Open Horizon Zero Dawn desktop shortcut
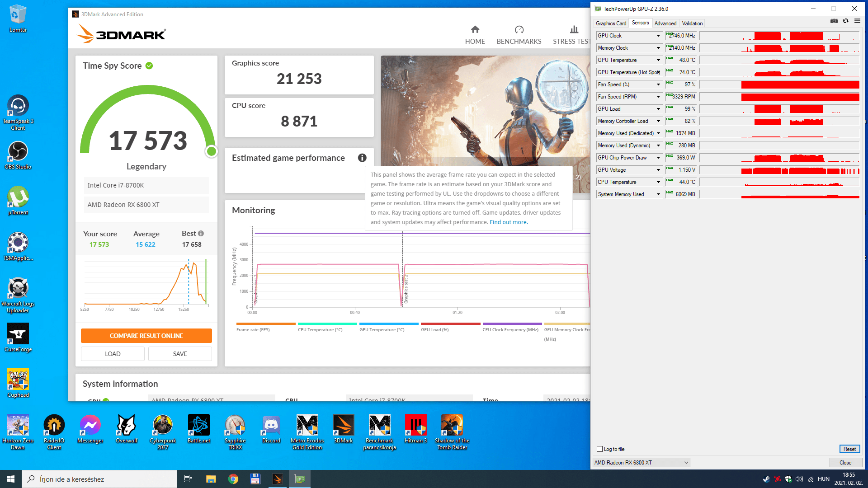The height and width of the screenshot is (488, 868). [x=18, y=432]
